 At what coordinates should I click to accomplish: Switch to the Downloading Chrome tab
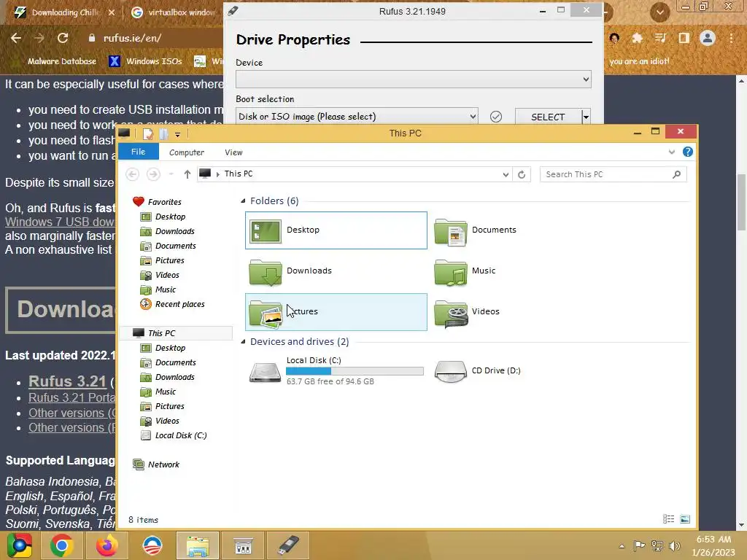coord(65,12)
